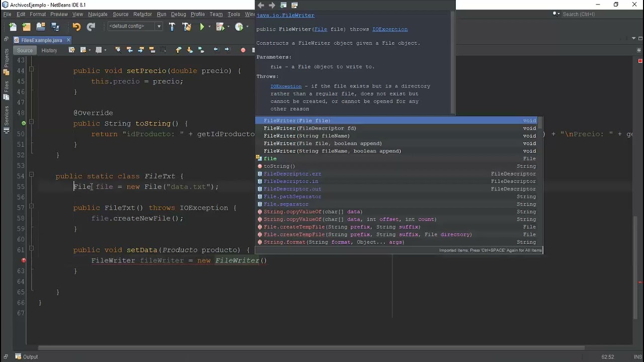The image size is (644, 362).
Task: Open the Navigate menu
Action: (98, 15)
